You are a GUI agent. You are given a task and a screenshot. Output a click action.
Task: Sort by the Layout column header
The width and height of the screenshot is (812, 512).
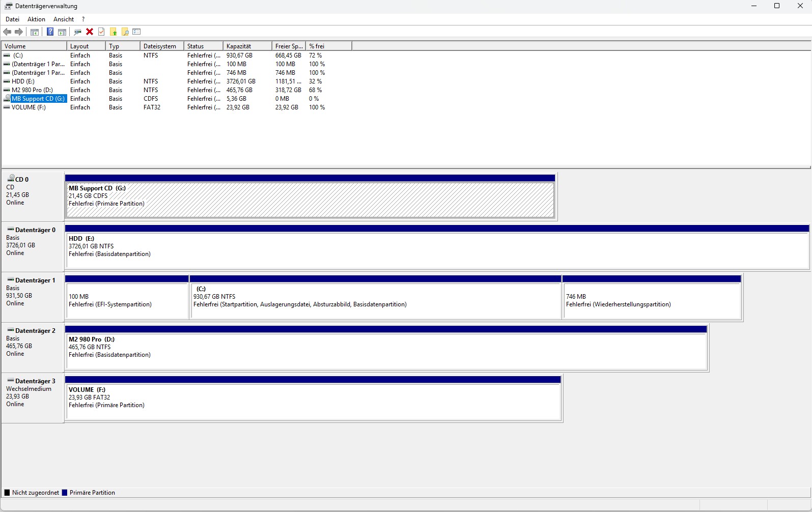pyautogui.click(x=86, y=46)
